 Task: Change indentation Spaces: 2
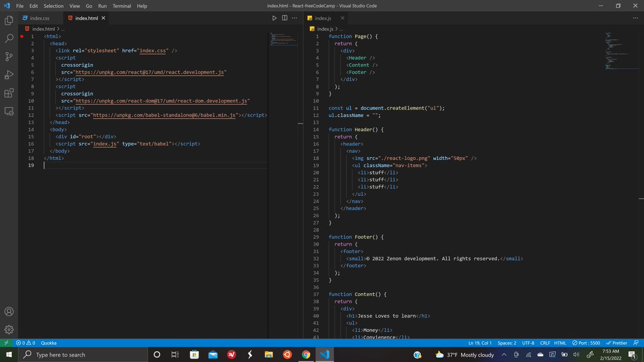507,343
